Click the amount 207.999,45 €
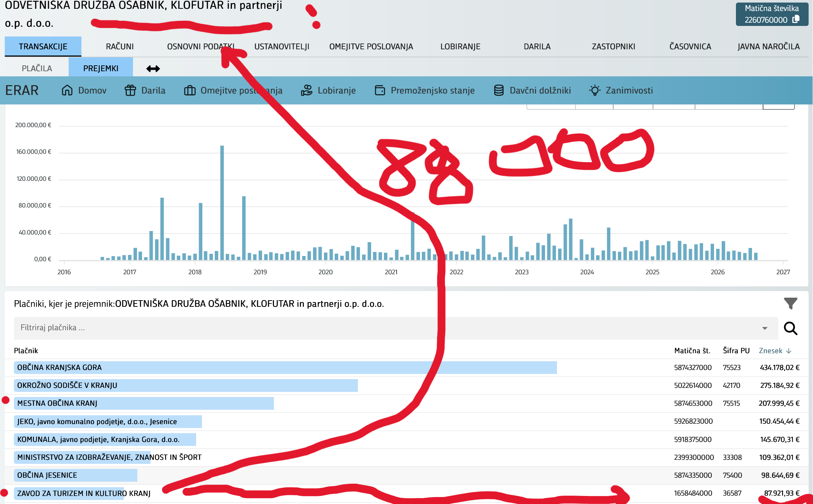The image size is (813, 504). point(779,404)
